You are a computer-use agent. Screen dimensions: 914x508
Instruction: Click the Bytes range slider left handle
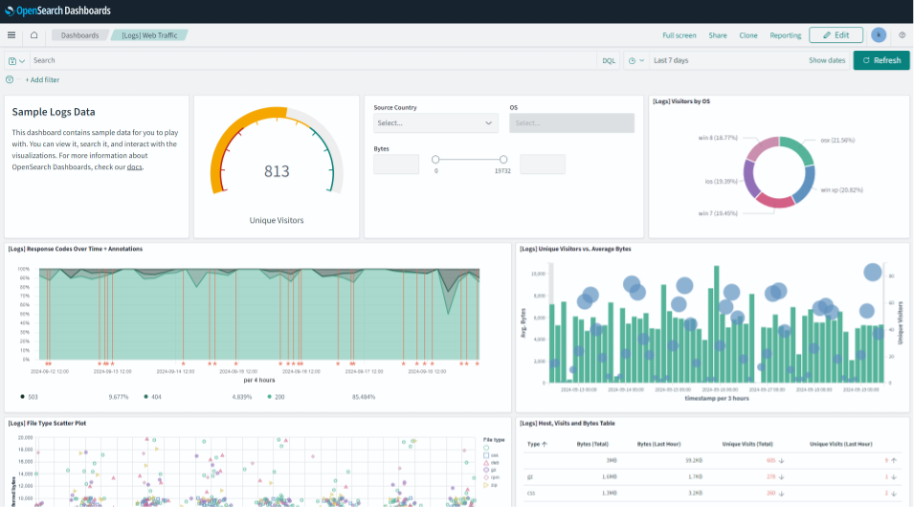coord(436,159)
